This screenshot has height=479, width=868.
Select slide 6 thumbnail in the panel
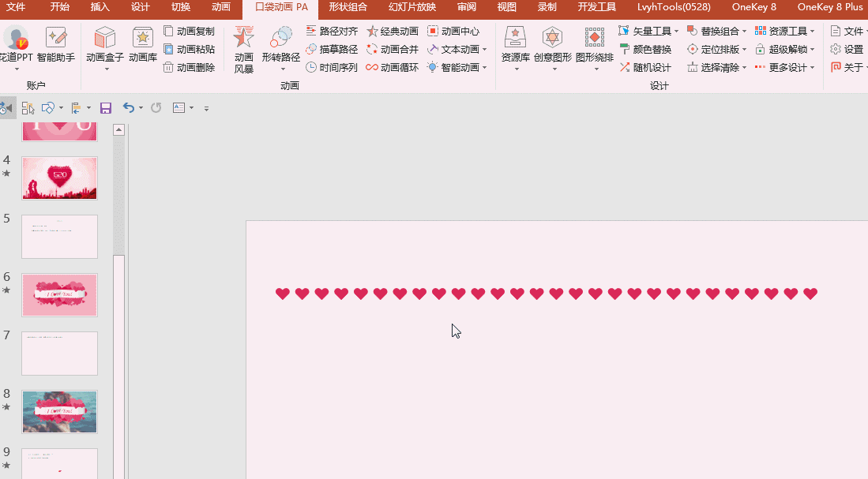tap(59, 294)
